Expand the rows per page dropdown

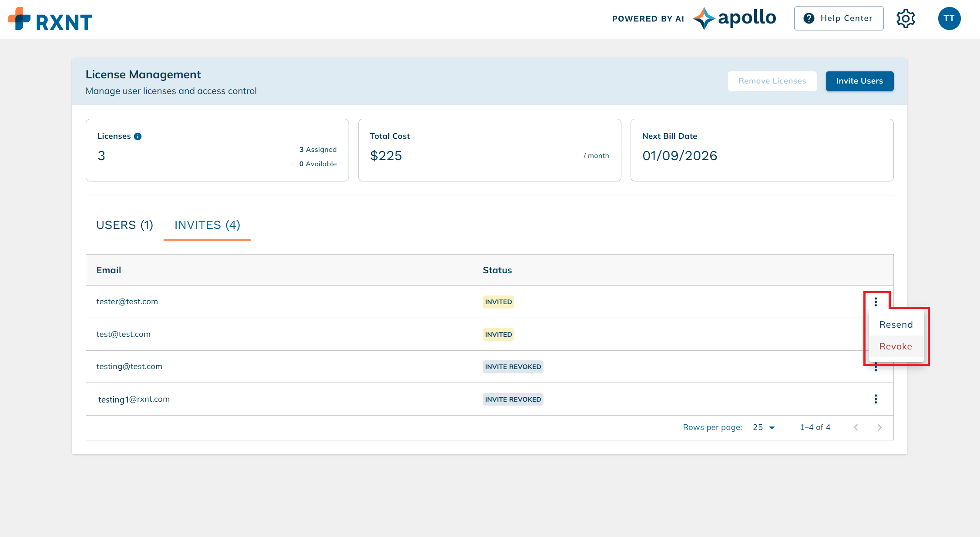(763, 427)
